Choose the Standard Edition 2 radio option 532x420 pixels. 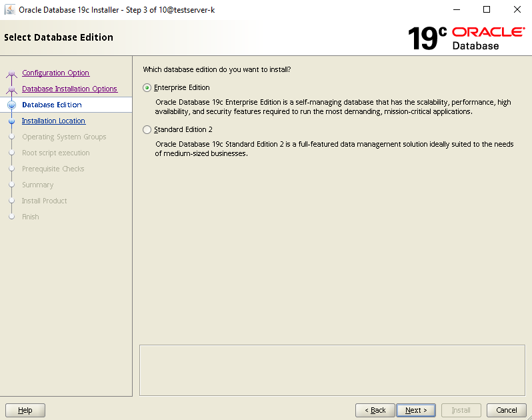[x=147, y=129]
